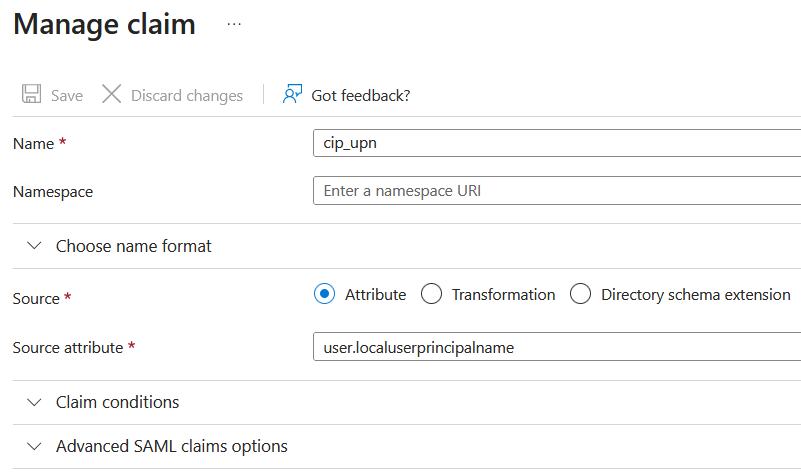The height and width of the screenshot is (476, 801).
Task: Open the Got feedback? link
Action: [361, 96]
